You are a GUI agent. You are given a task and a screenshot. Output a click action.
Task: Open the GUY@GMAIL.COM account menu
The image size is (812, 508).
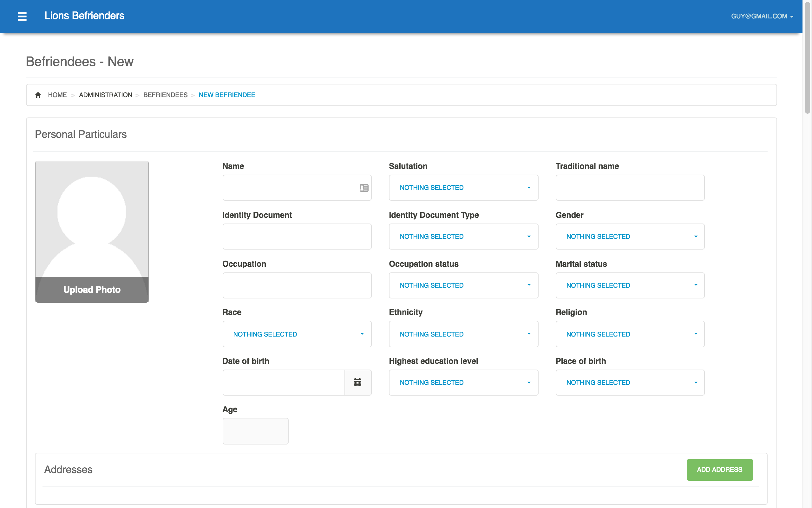pos(762,16)
